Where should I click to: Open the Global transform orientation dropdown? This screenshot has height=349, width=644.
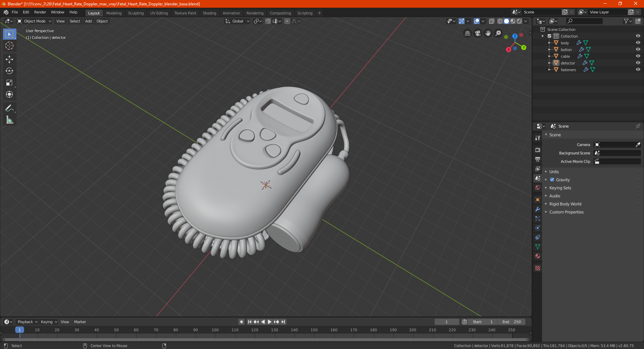pos(237,21)
